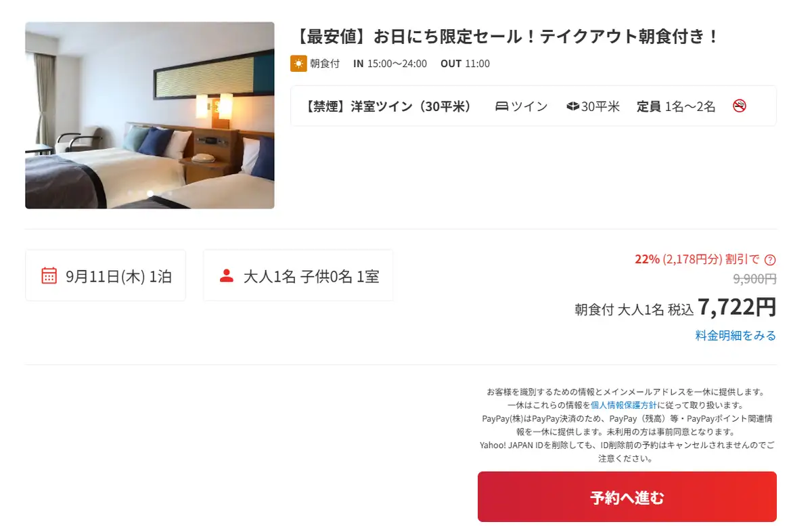Click the red no-smoking icon
Viewport: 812px width, 526px height.
click(740, 106)
